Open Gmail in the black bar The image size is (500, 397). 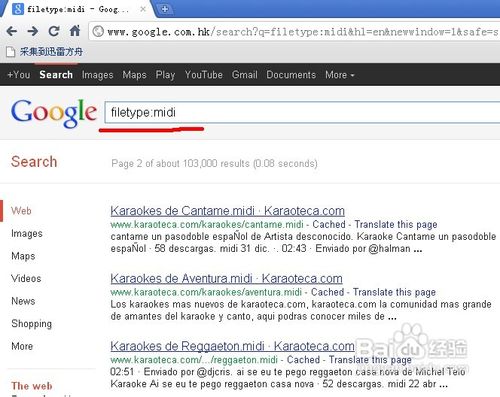pos(245,75)
